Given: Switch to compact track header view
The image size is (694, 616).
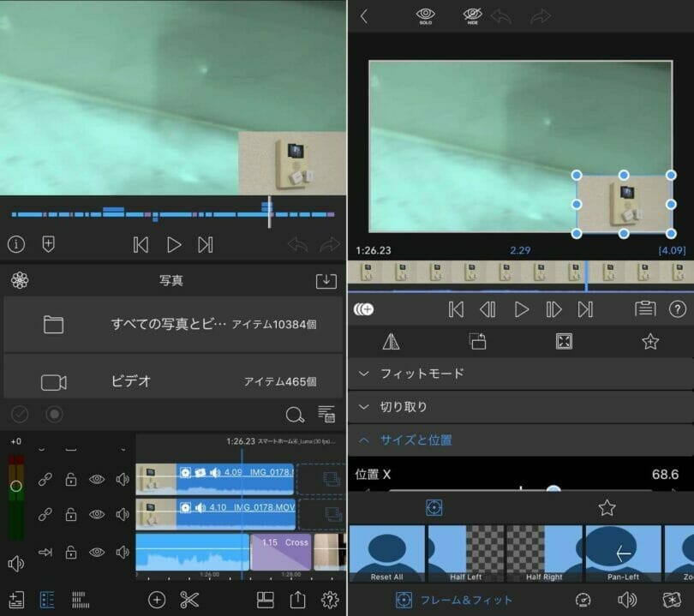Looking at the screenshot, I should click(x=81, y=600).
